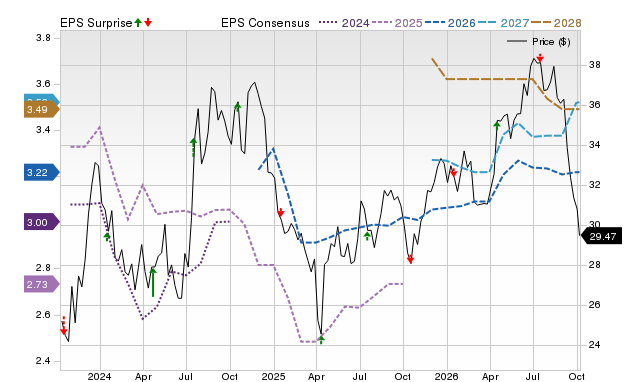Viewport: 640px width, 382px height.
Task: Toggle the 2028 consensus series in legend
Action: pos(556,23)
